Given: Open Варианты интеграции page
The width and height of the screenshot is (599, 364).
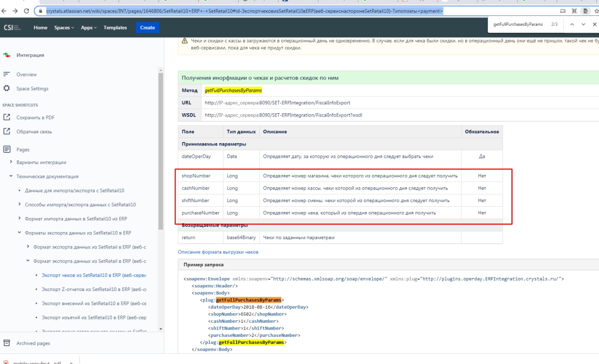Looking at the screenshot, I should [41, 162].
